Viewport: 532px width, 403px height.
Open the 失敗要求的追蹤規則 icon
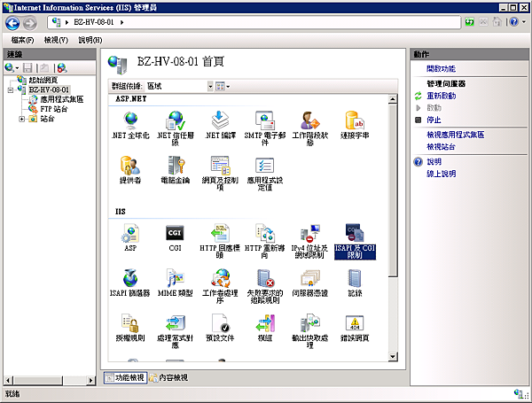[x=264, y=286]
